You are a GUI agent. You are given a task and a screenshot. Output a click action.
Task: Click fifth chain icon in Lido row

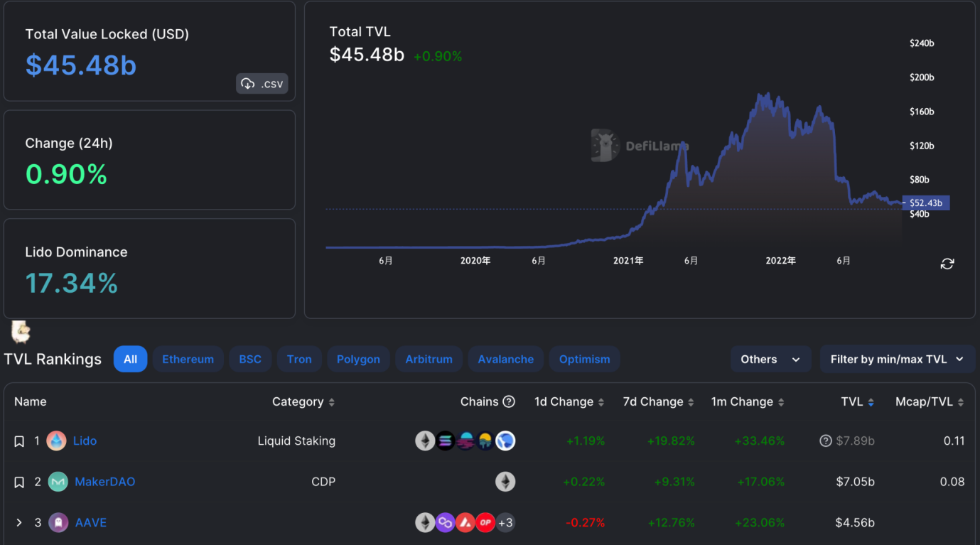click(505, 441)
